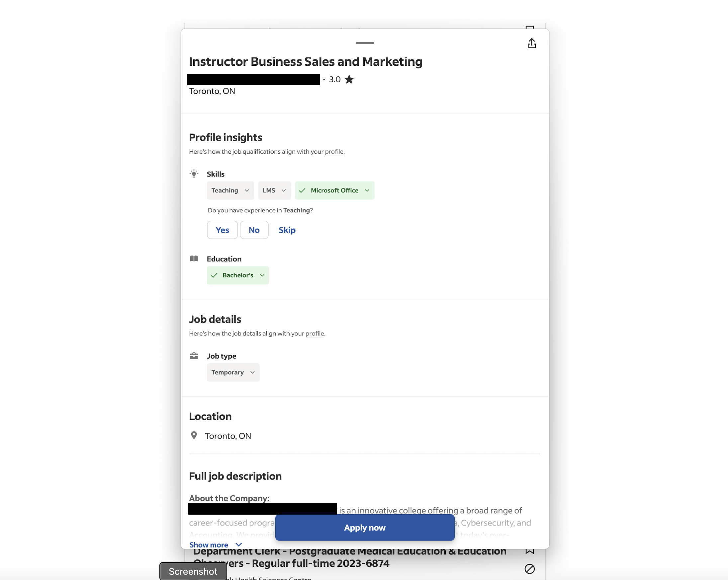
Task: Open the Microsoft Office skill dropdown
Action: pos(334,190)
